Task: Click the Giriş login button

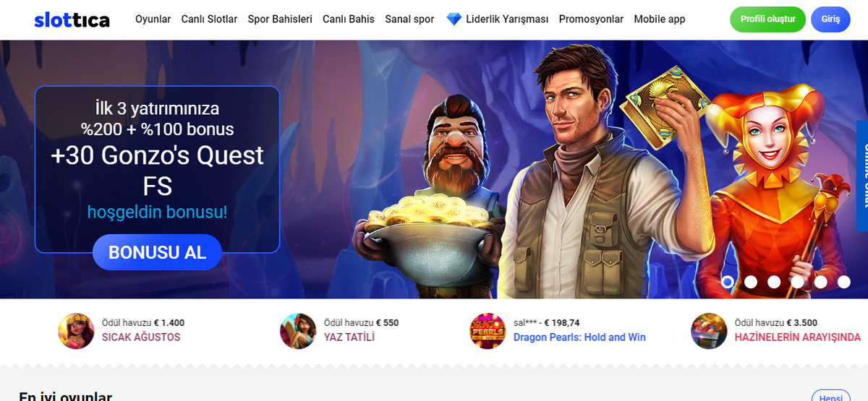Action: 830,20
